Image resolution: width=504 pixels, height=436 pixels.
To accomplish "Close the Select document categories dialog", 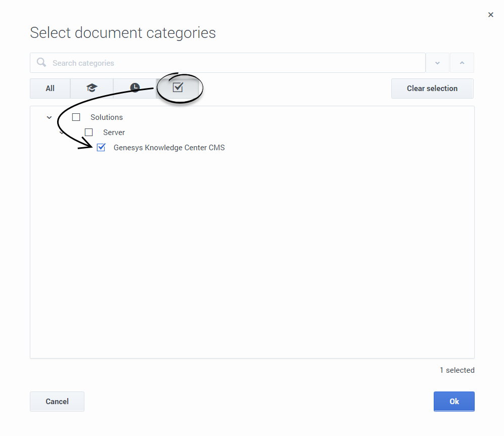I will click(490, 15).
